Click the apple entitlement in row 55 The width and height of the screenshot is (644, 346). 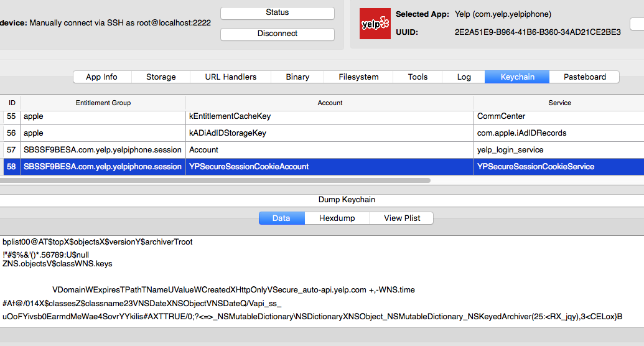point(103,116)
